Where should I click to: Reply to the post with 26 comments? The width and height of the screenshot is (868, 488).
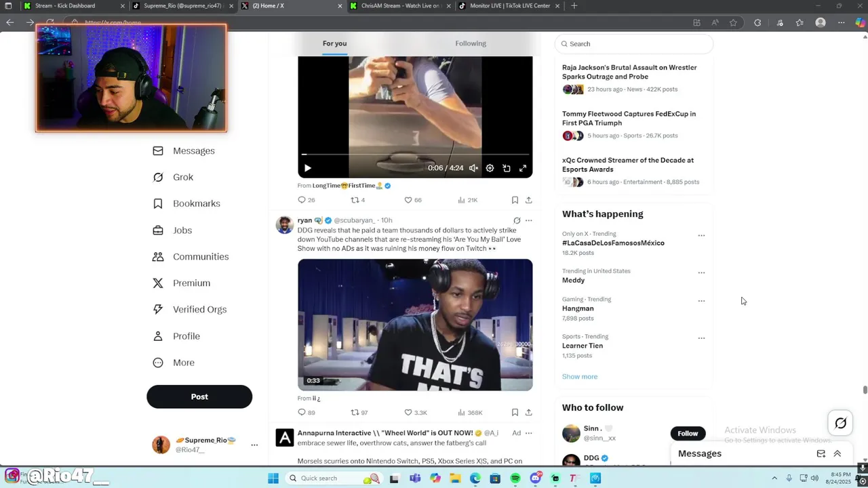306,200
